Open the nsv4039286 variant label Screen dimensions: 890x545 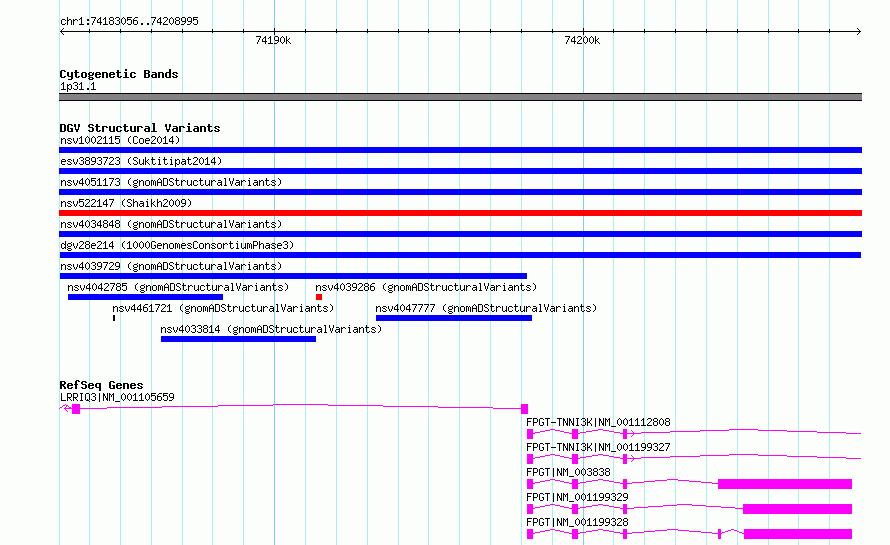426,287
